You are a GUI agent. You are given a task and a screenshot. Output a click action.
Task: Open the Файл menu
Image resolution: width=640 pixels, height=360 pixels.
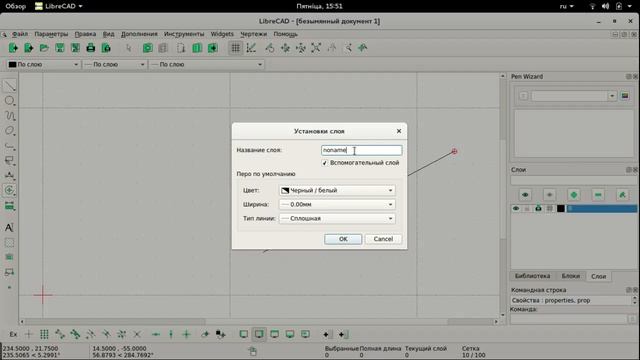(20, 34)
